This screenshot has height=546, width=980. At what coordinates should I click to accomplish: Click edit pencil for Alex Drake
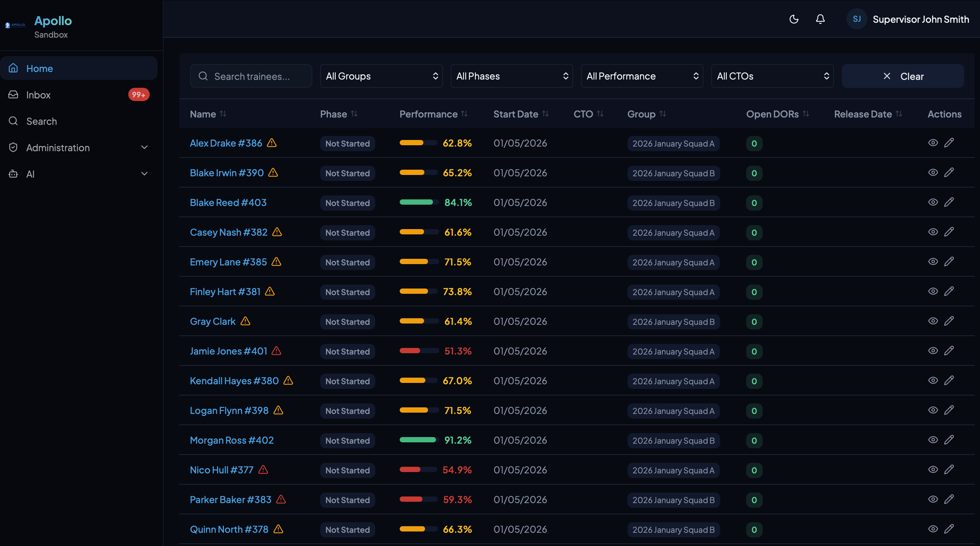[x=949, y=143]
